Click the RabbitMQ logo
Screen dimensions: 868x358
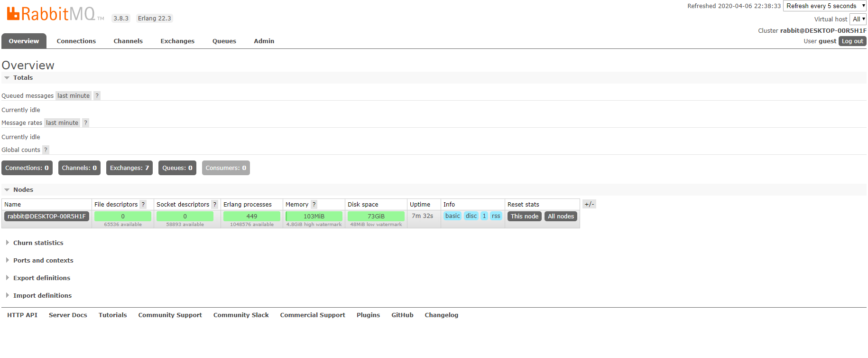[x=55, y=14]
